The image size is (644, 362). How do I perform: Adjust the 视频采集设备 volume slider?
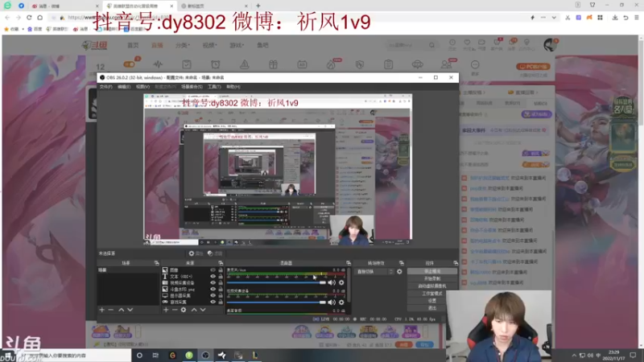coord(276,302)
